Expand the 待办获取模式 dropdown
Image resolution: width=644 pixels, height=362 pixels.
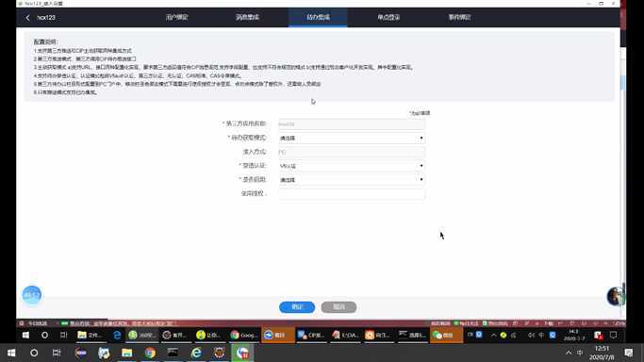352,138
